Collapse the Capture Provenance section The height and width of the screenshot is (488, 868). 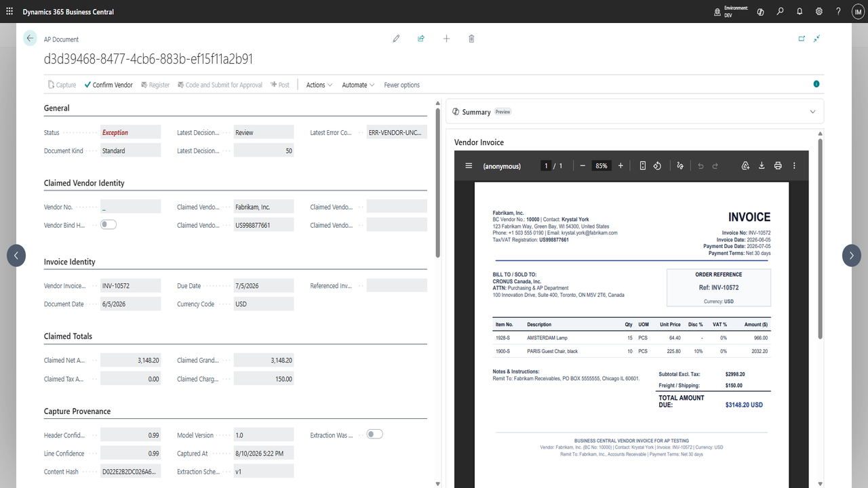click(x=77, y=411)
